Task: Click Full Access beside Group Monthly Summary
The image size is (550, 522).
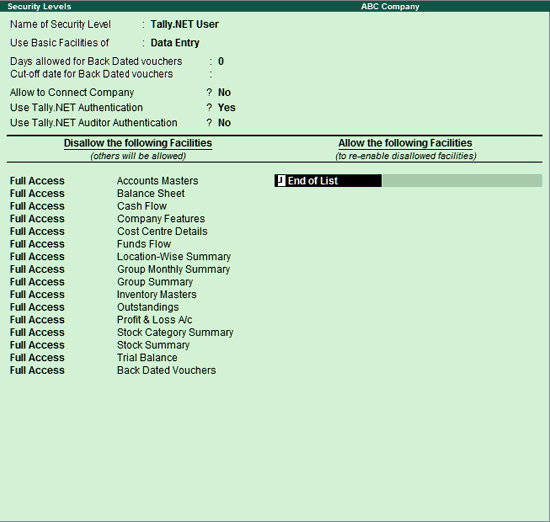Action: click(37, 269)
